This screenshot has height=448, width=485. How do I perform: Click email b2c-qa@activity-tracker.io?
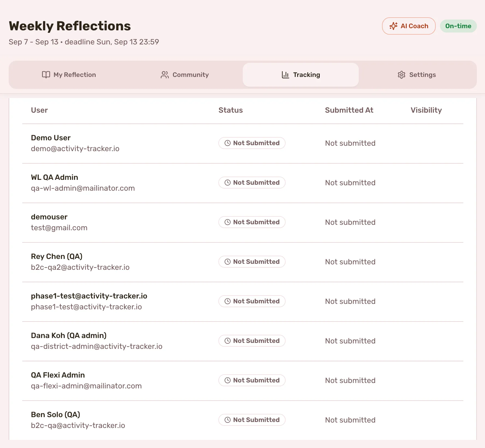[78, 426]
